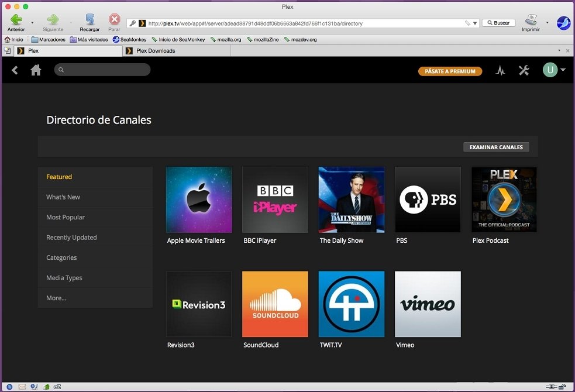Image resolution: width=575 pixels, height=392 pixels.
Task: Open the Vimeo channel thumbnail
Action: pos(428,304)
